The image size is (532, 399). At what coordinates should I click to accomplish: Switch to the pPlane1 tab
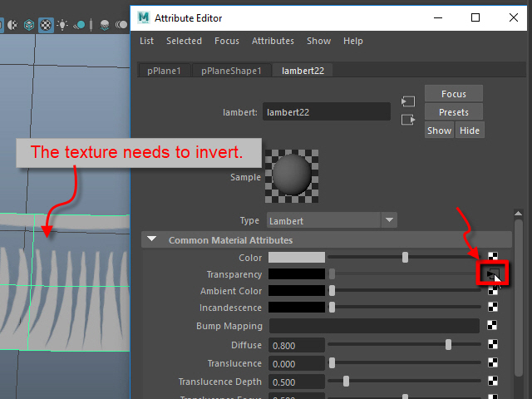coord(165,71)
